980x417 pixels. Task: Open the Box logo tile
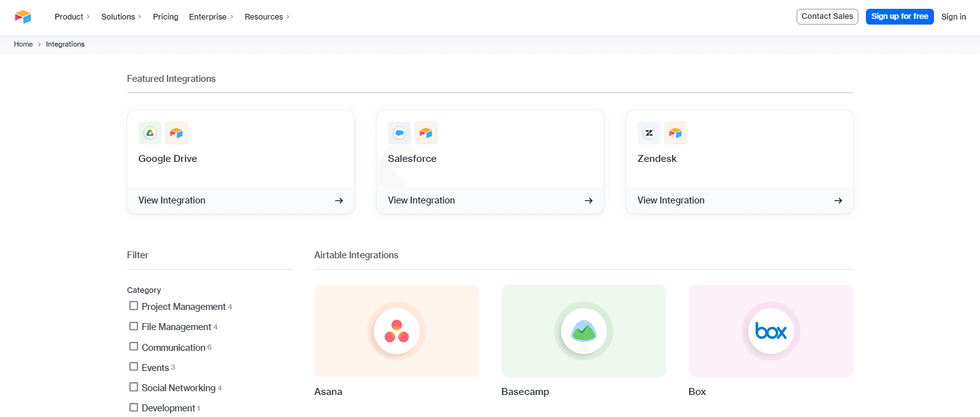click(771, 331)
